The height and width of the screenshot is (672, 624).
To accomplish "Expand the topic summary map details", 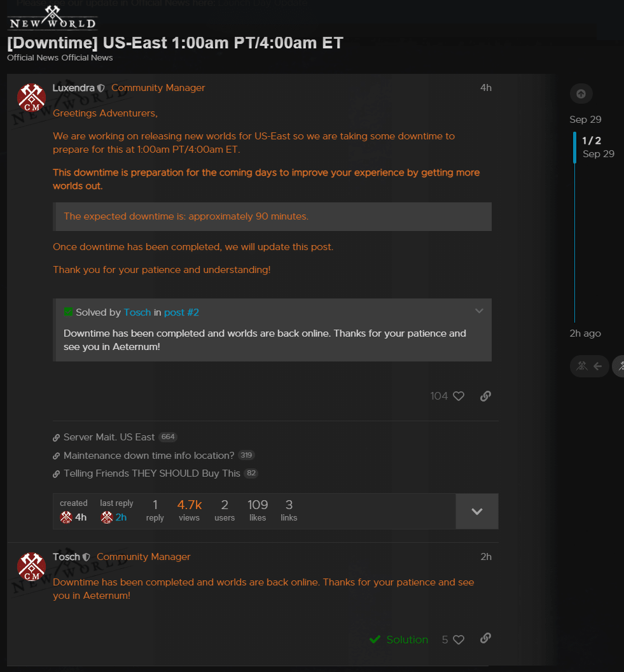I will tap(477, 511).
